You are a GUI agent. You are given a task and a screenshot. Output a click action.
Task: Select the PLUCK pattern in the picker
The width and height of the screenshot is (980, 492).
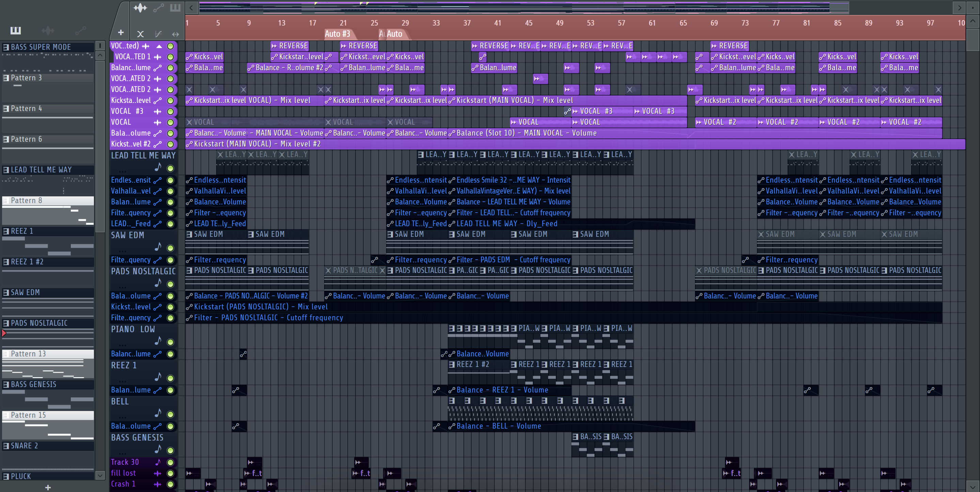click(x=48, y=476)
